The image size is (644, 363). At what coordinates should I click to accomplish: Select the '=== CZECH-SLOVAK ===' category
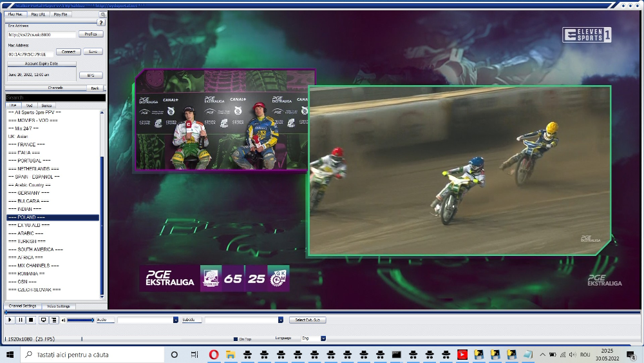point(53,290)
